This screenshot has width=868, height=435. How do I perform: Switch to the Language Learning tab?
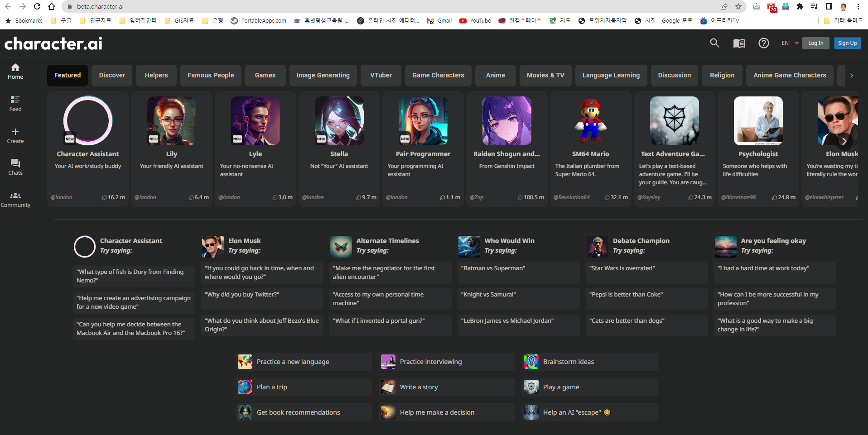611,75
